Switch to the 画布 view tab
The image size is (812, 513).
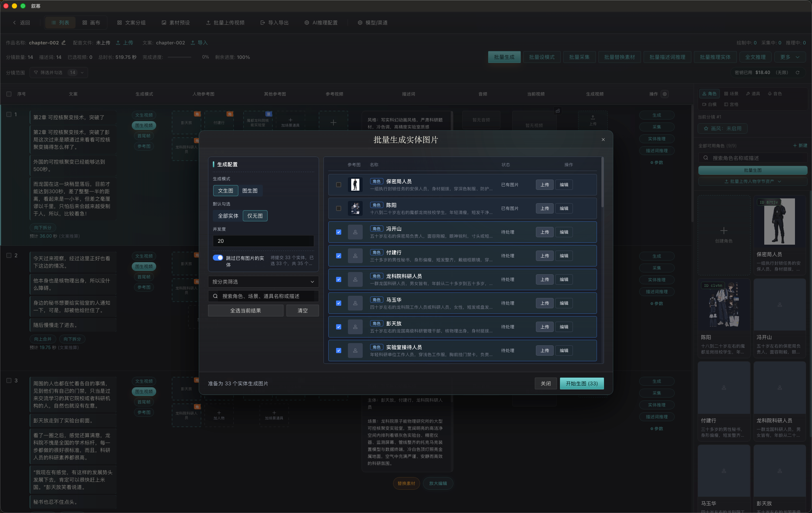91,23
